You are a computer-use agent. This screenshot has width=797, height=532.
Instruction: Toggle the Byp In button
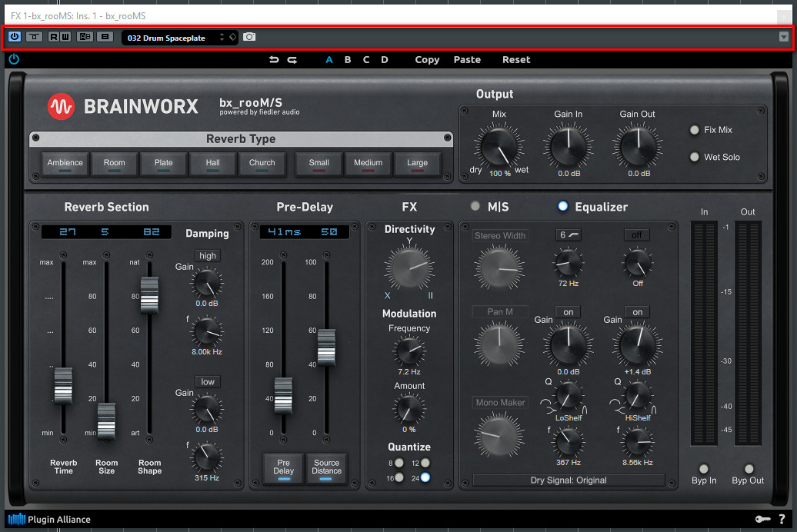click(704, 468)
